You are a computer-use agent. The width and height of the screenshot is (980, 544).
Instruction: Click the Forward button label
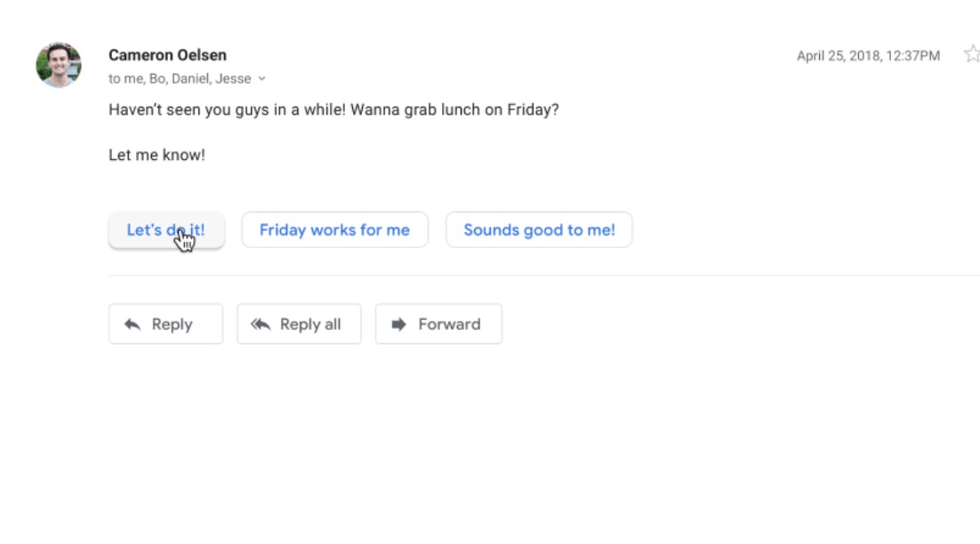(449, 324)
